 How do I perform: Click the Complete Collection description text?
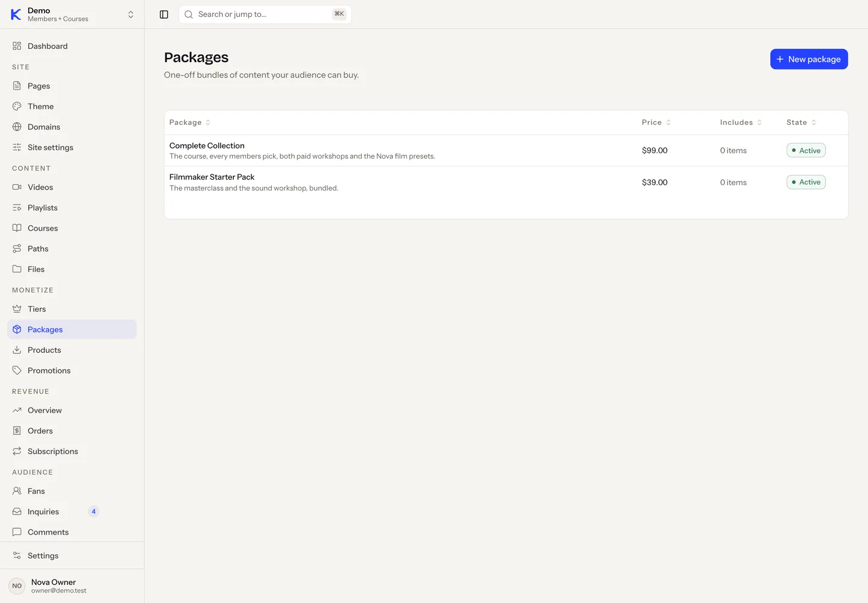[302, 156]
